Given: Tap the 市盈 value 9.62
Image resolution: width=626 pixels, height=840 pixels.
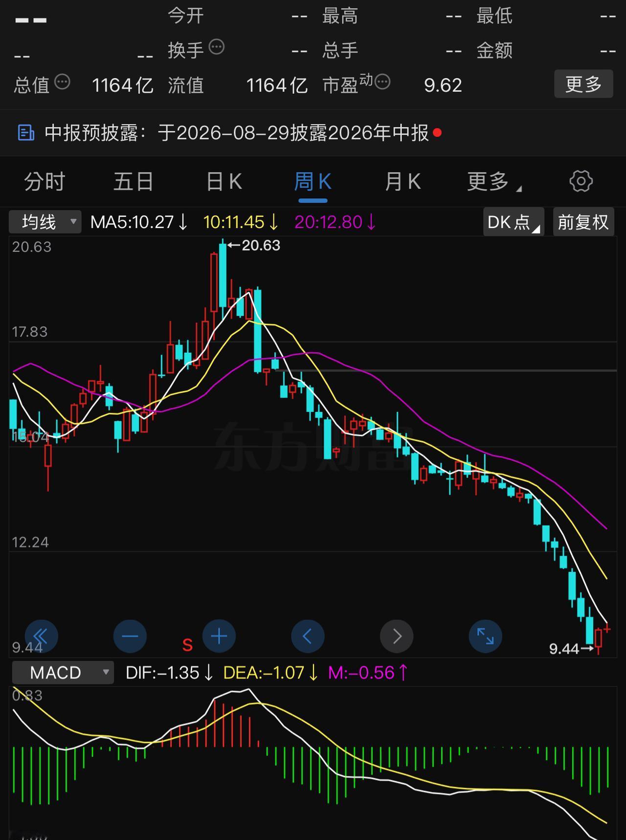Looking at the screenshot, I should (443, 85).
